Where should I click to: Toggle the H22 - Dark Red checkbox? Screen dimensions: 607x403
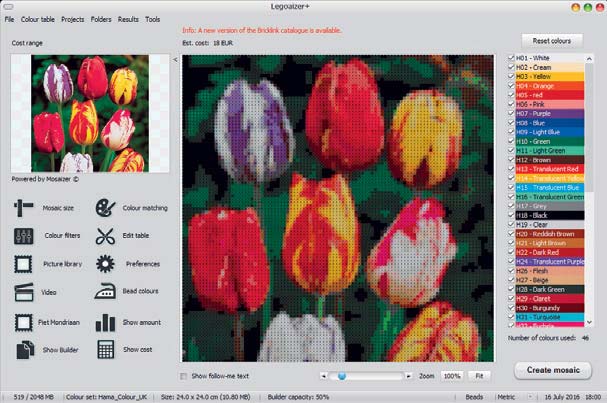511,252
